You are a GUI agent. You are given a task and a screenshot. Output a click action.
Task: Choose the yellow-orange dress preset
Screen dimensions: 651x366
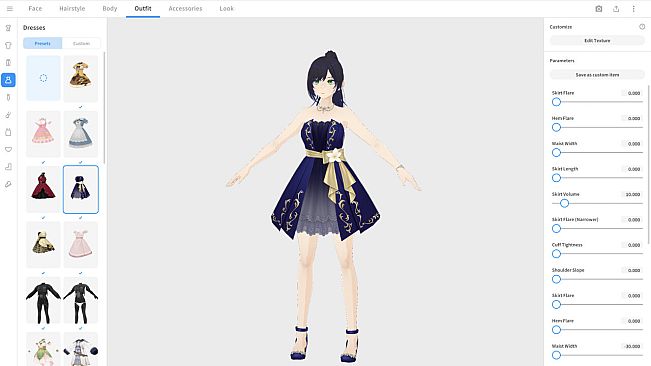point(81,78)
